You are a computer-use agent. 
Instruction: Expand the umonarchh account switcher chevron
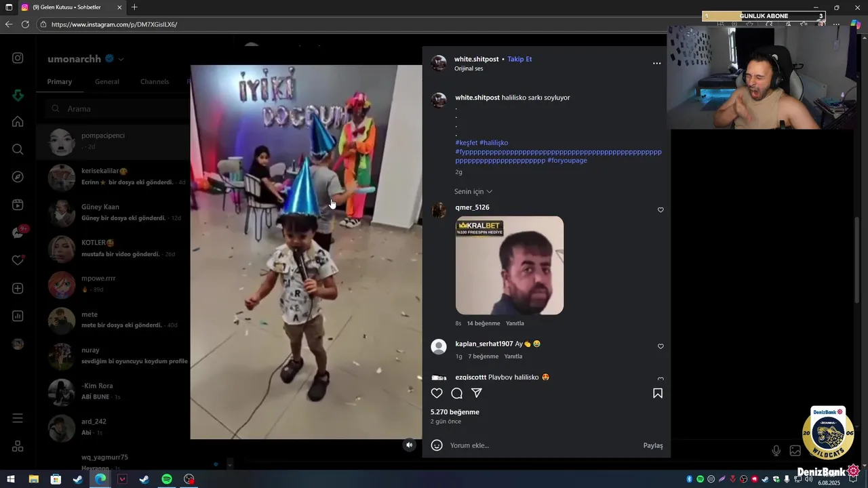pyautogui.click(x=121, y=59)
